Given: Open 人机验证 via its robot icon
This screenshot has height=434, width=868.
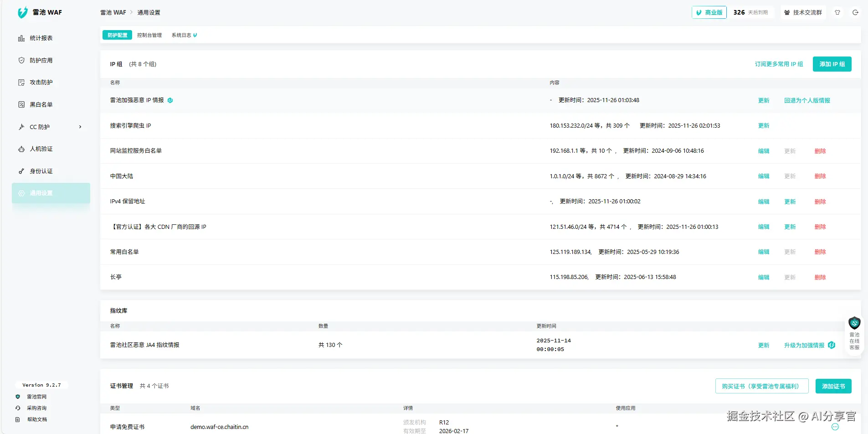Looking at the screenshot, I should point(21,149).
